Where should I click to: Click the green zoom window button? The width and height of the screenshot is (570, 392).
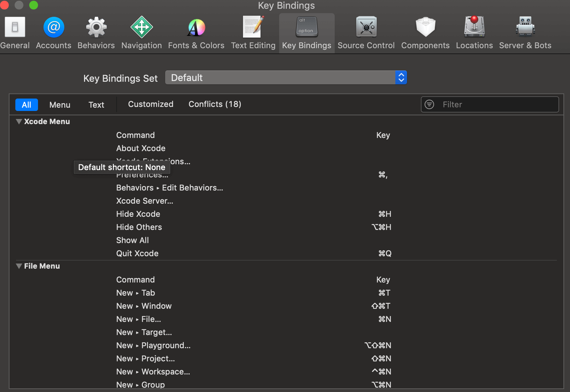coord(34,5)
